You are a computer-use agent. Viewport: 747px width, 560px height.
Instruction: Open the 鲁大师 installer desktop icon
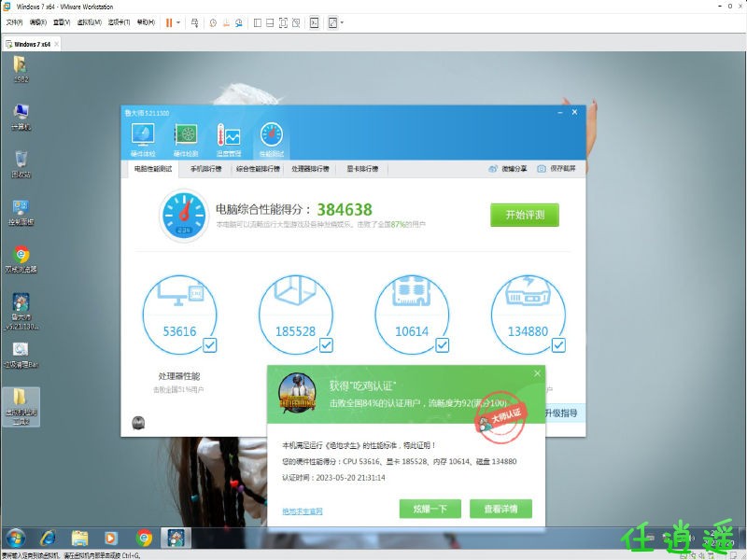tap(21, 312)
